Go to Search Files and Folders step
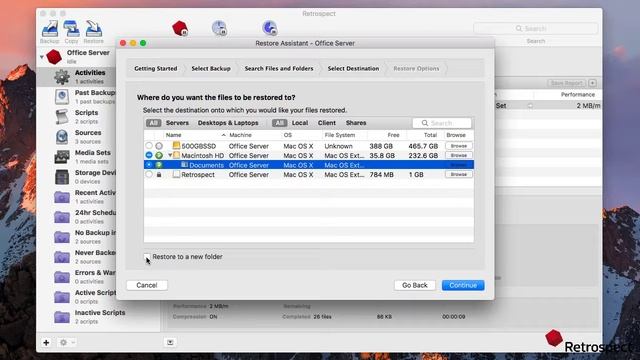Viewport: 640px width, 360px height. point(279,69)
